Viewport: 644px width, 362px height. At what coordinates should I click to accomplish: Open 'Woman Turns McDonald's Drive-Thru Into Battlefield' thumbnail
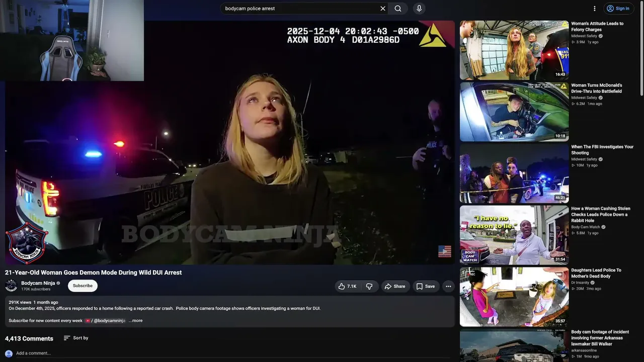(x=514, y=112)
